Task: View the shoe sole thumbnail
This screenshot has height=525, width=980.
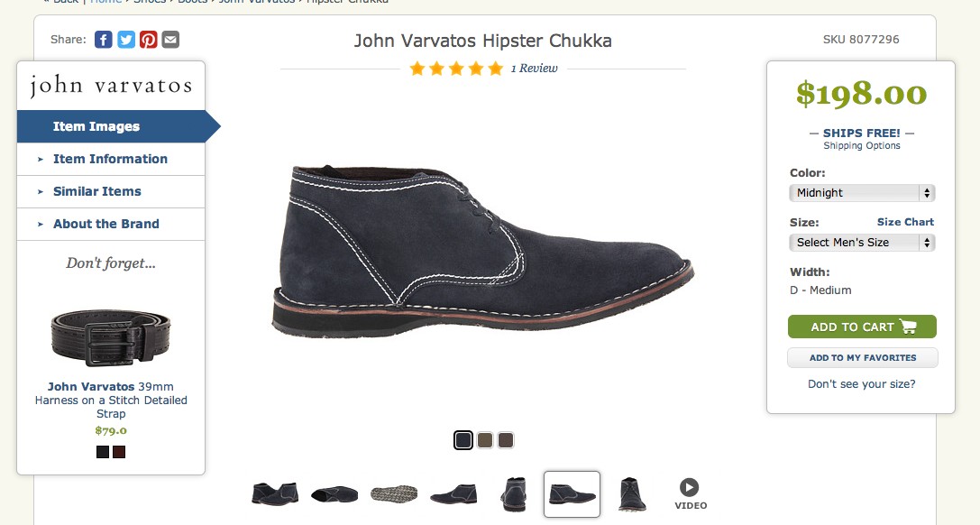Action: [x=394, y=493]
